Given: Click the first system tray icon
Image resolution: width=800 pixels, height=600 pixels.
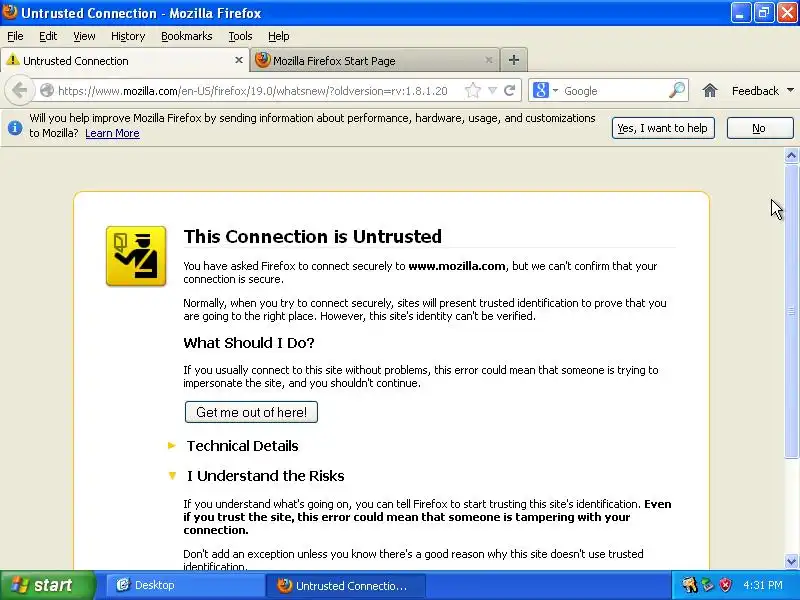Looking at the screenshot, I should click(x=690, y=585).
